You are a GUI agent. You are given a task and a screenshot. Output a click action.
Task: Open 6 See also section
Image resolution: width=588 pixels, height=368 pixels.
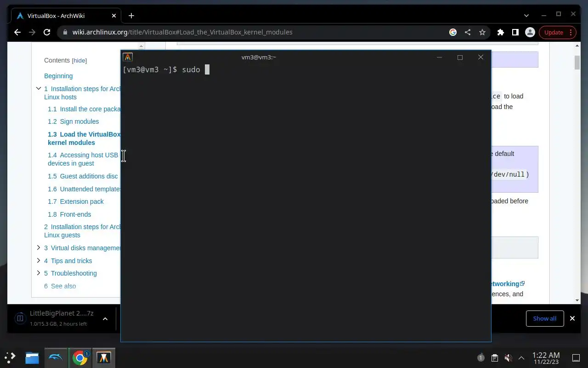pyautogui.click(x=60, y=286)
